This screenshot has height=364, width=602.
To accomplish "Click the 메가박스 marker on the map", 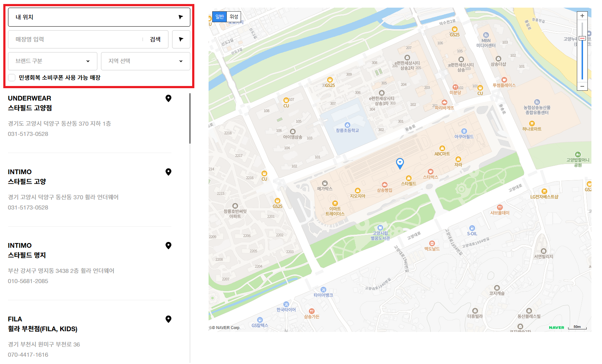I will click(325, 183).
